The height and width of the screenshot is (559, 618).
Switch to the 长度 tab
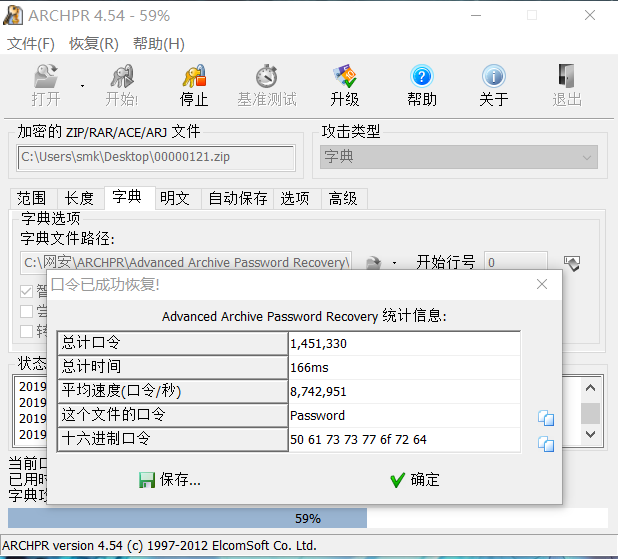tap(79, 198)
